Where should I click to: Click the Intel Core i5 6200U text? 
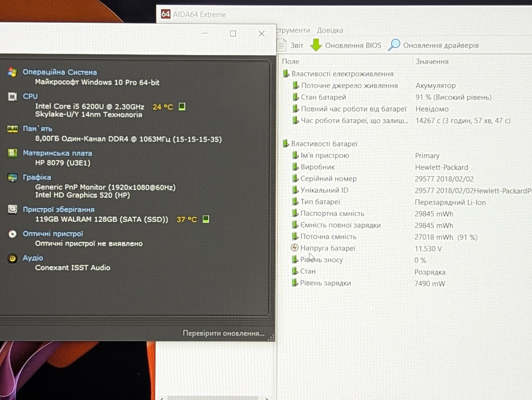tap(90, 107)
